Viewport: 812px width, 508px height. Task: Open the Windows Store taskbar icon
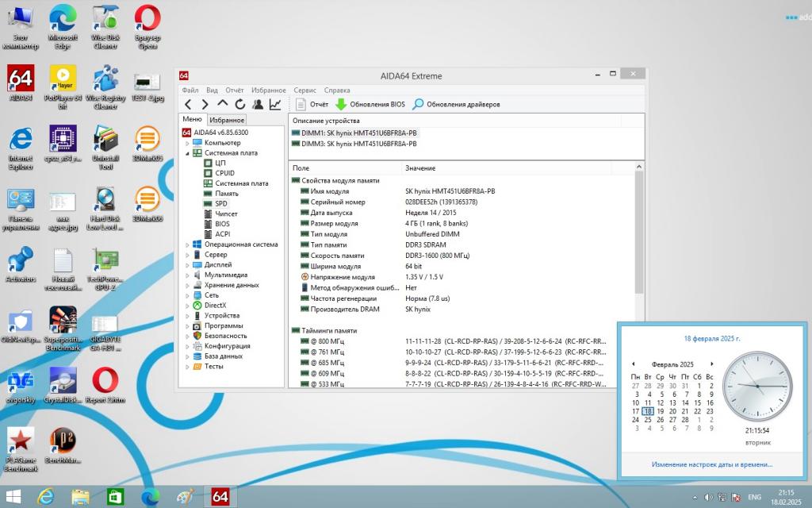tap(115, 497)
